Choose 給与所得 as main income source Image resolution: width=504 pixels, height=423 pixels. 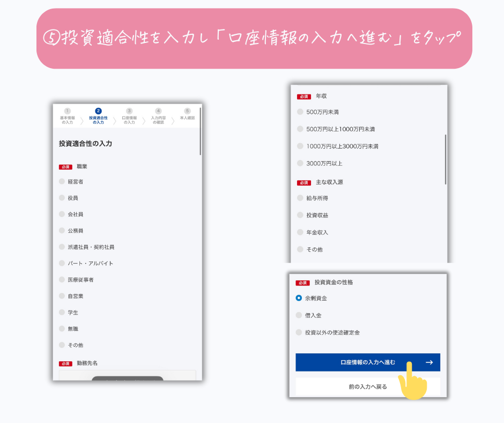click(x=300, y=198)
